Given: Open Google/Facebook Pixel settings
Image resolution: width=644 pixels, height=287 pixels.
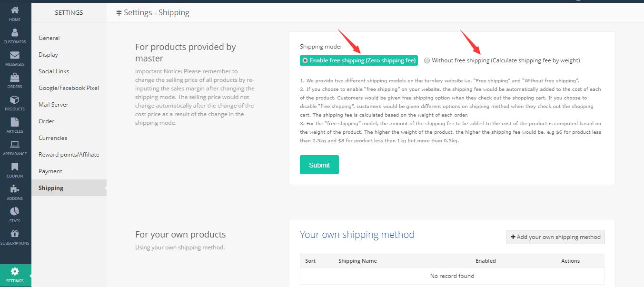Looking at the screenshot, I should 68,88.
